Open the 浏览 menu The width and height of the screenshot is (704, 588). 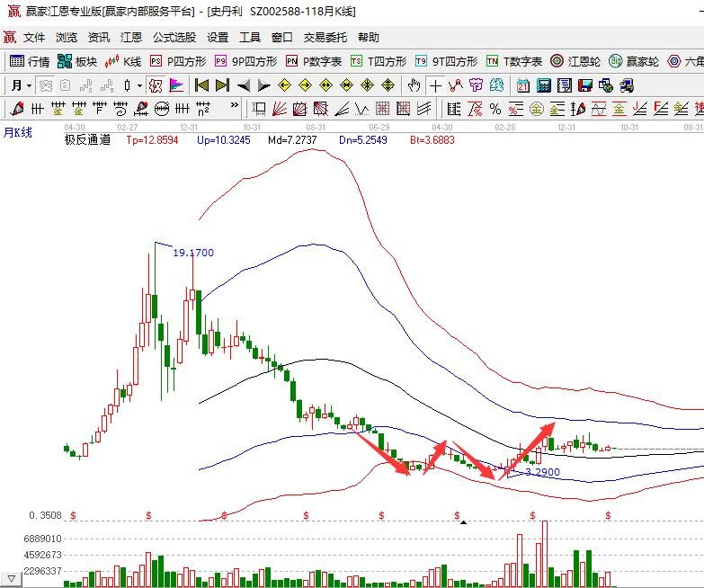coord(67,37)
